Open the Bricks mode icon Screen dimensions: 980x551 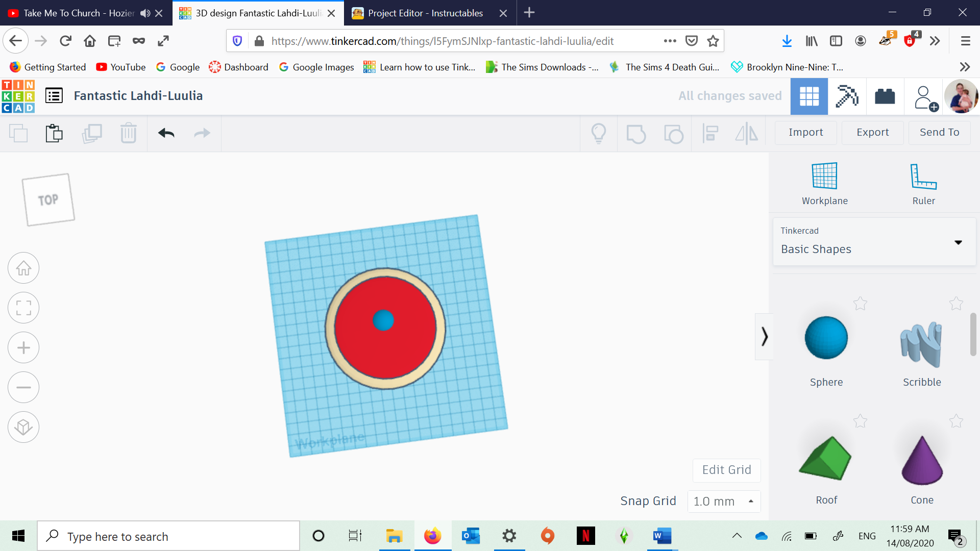click(885, 96)
